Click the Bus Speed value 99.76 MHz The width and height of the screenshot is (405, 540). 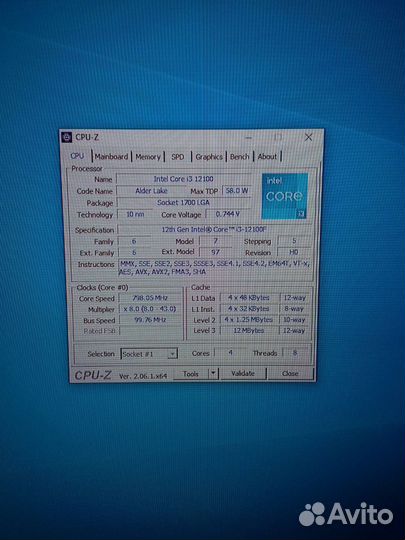[x=150, y=320]
